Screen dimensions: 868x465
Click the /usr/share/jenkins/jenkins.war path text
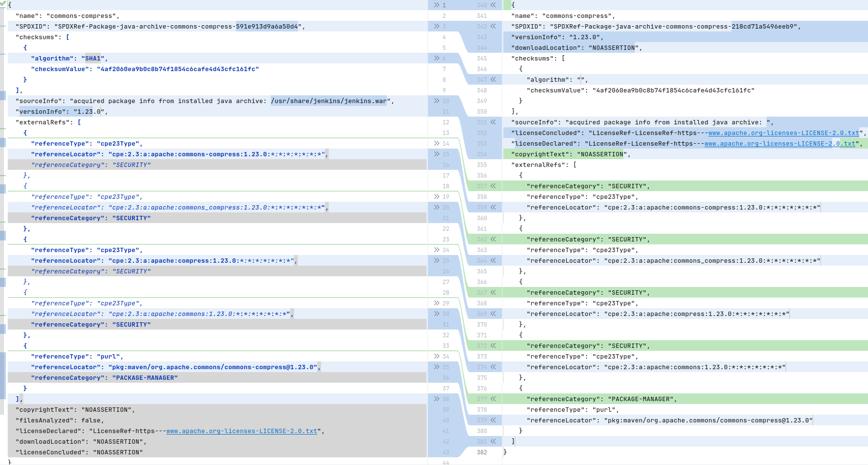coord(329,101)
